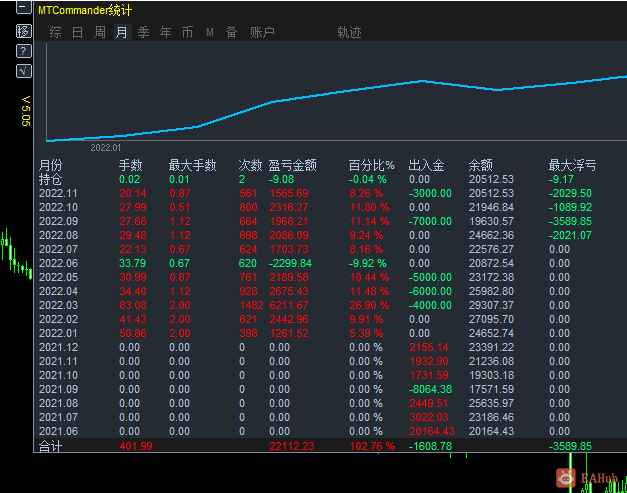
Task: Click the 移 move panel icon
Action: pos(24,31)
